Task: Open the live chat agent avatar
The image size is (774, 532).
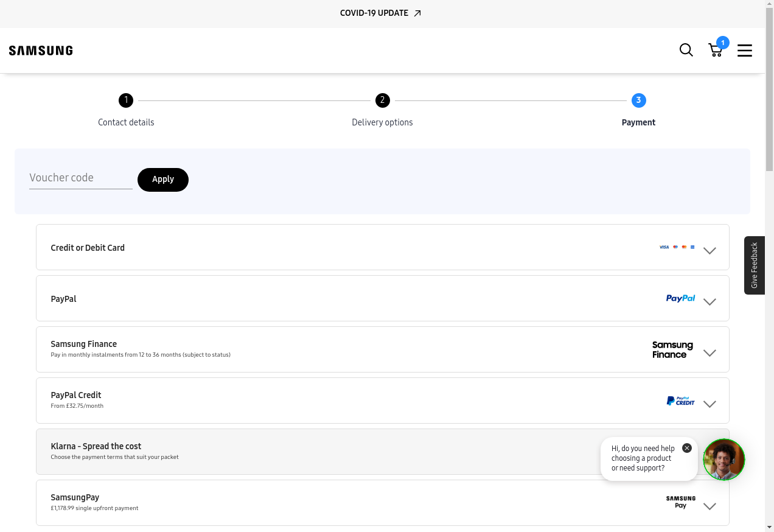Action: coord(723,460)
